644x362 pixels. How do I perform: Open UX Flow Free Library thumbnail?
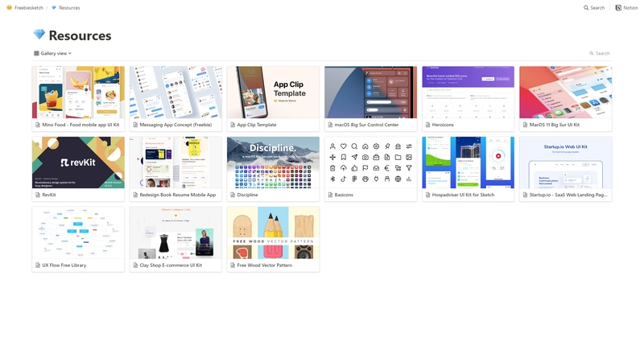tap(78, 232)
